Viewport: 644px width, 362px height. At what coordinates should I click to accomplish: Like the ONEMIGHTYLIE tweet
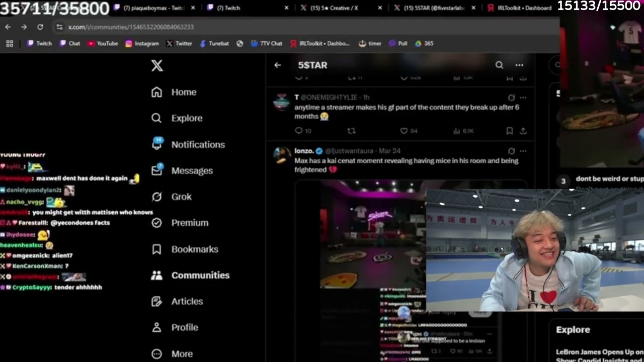click(x=409, y=131)
